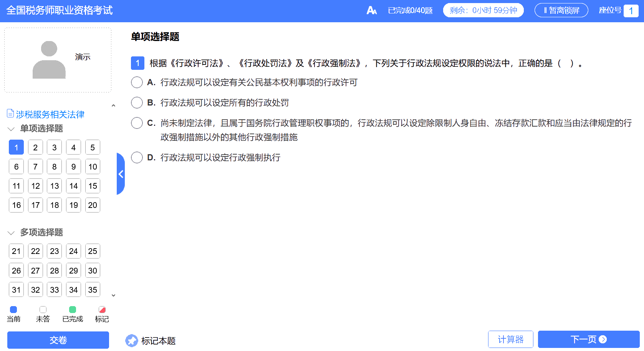Click the red 标记 legend icon

coord(102,310)
